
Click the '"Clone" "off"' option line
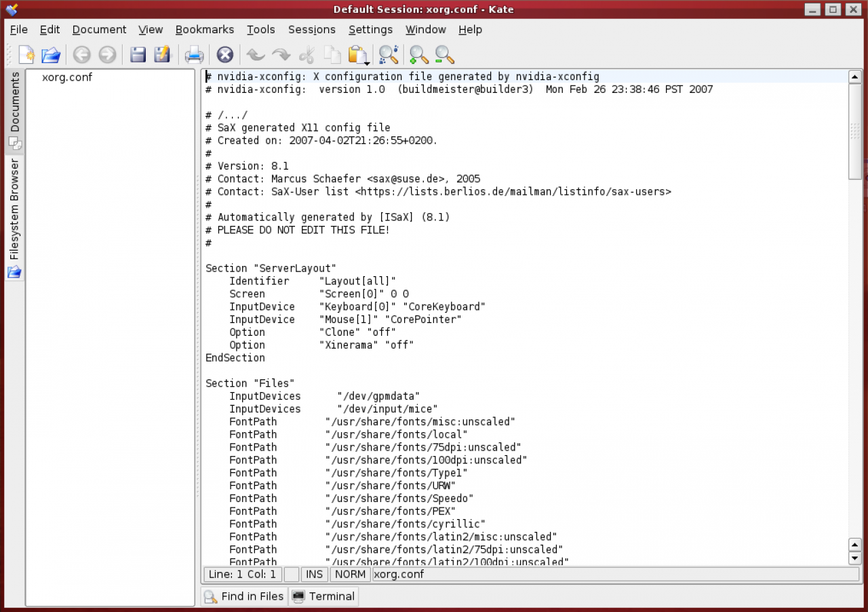pyautogui.click(x=313, y=332)
